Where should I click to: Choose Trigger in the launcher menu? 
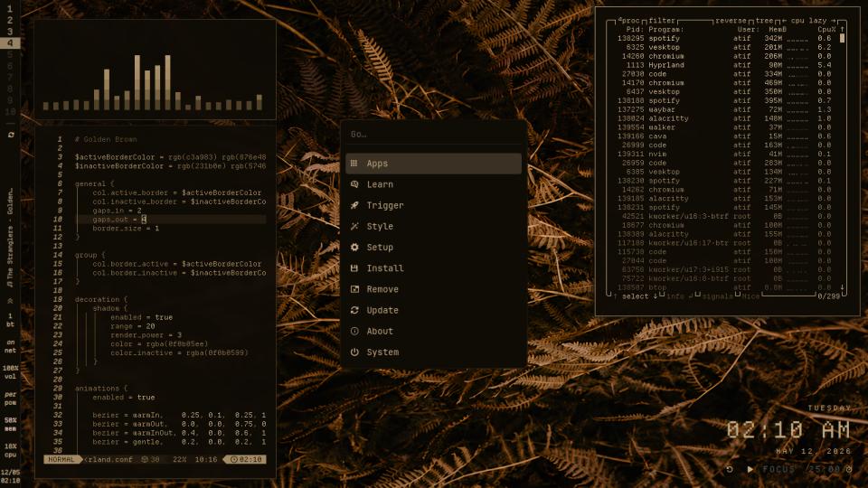433,205
